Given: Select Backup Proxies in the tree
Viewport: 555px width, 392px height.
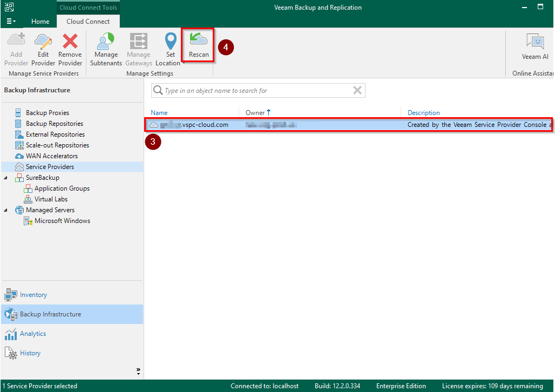Looking at the screenshot, I should (48, 113).
